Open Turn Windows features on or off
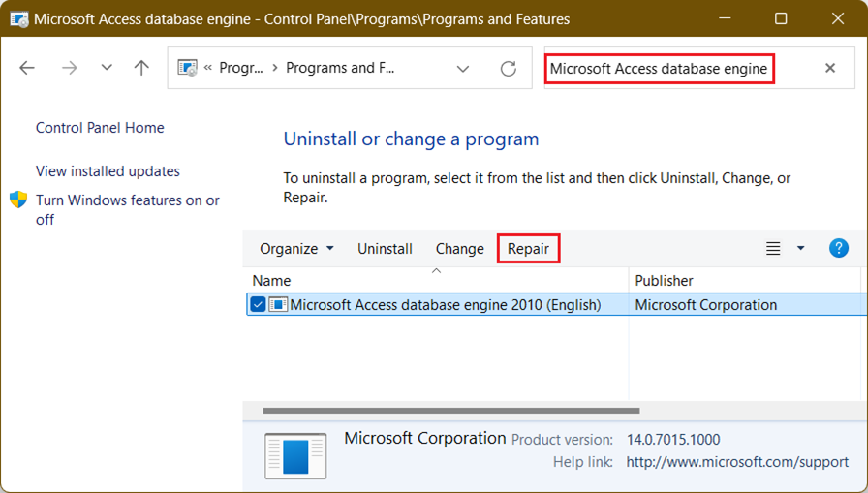Viewport: 868px width, 493px height. coord(128,210)
